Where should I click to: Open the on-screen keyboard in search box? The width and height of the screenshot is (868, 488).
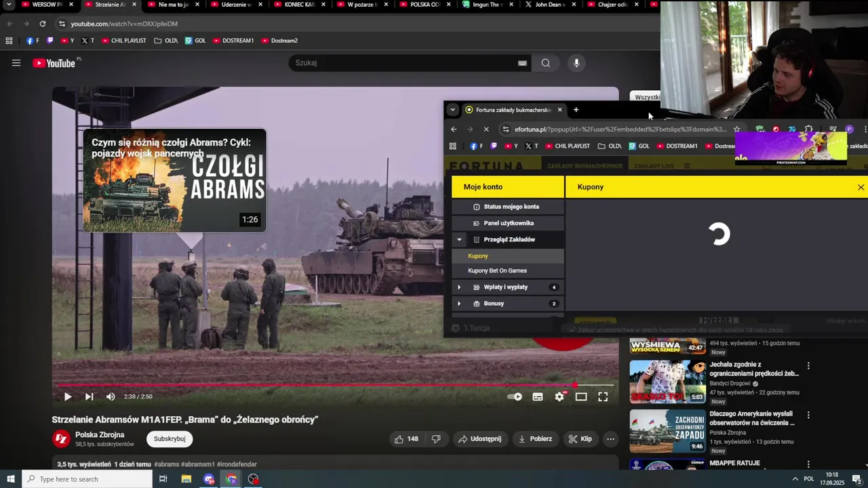pyautogui.click(x=522, y=63)
